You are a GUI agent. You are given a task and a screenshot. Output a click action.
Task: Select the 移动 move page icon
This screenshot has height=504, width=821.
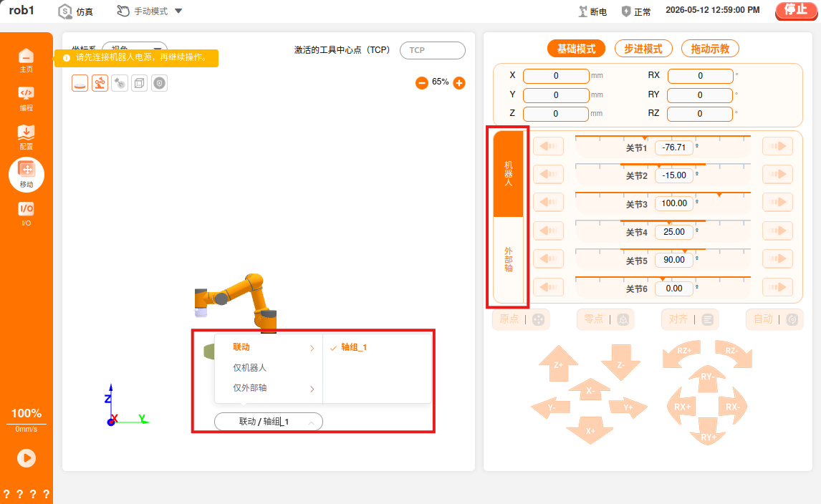[x=27, y=174]
